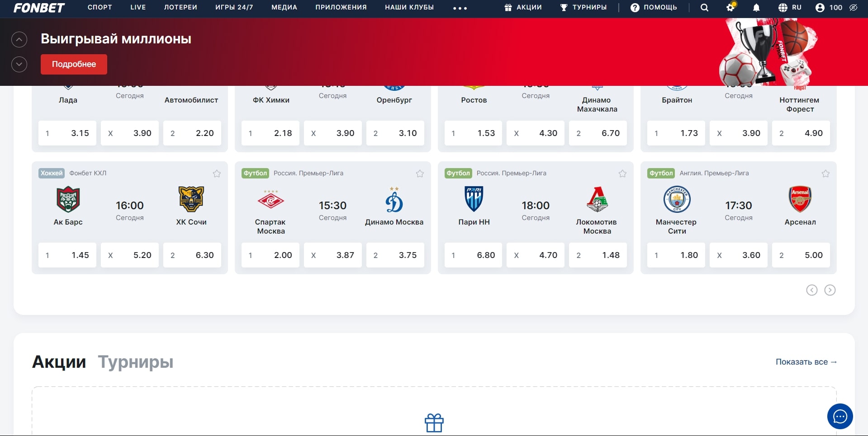The image size is (868, 436).
Task: Bet on ХК Сочи win at 6.30
Action: click(x=192, y=255)
